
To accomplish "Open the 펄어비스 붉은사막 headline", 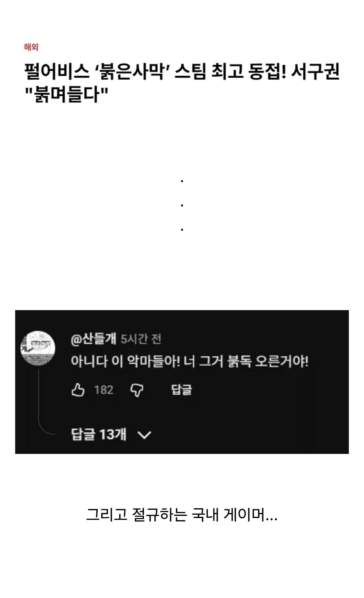I will (x=182, y=83).
